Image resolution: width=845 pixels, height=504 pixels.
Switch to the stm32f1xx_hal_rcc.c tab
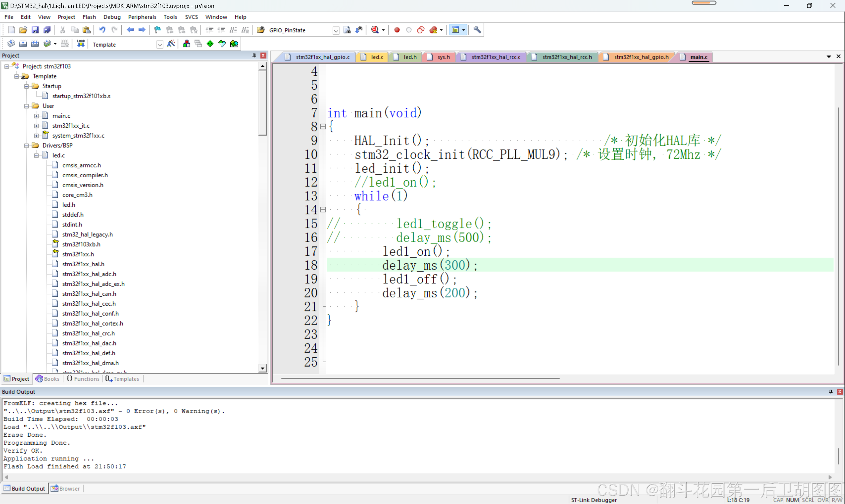[492, 57]
